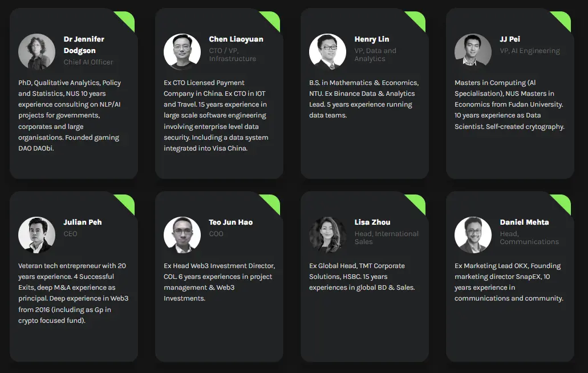Click the green corner on Julian Peh's card
This screenshot has height=373, width=588.
coord(127,202)
